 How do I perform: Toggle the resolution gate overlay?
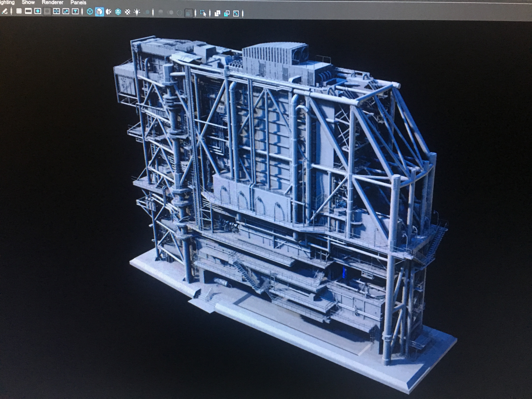(37, 11)
